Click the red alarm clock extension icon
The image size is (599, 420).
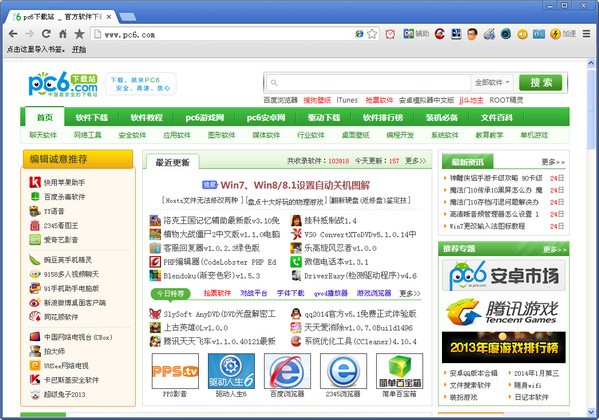(390, 34)
